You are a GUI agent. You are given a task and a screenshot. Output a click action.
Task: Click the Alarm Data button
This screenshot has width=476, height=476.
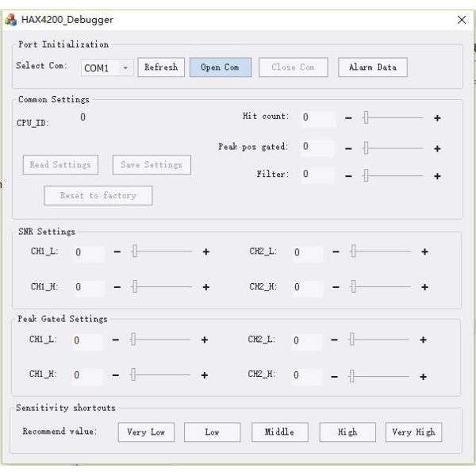pyautogui.click(x=373, y=67)
